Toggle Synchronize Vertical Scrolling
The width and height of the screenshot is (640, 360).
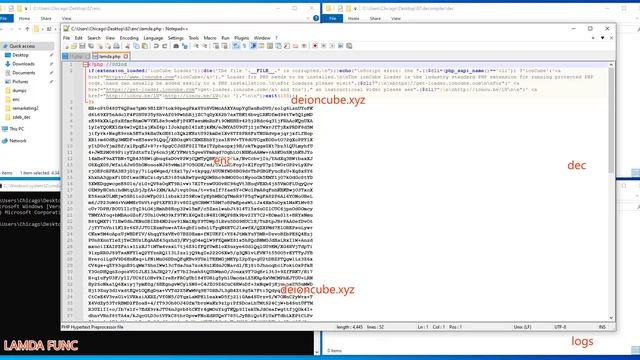tap(216, 46)
